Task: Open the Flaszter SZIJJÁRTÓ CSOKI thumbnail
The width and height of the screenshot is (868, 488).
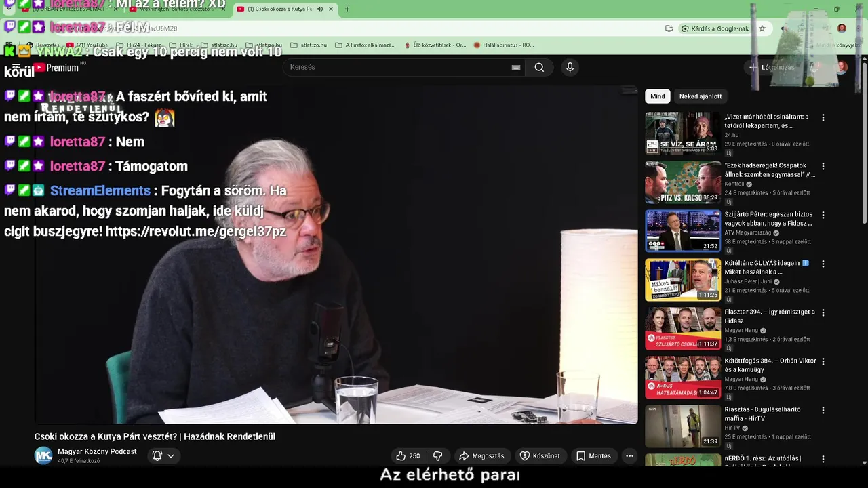Action: tap(683, 328)
